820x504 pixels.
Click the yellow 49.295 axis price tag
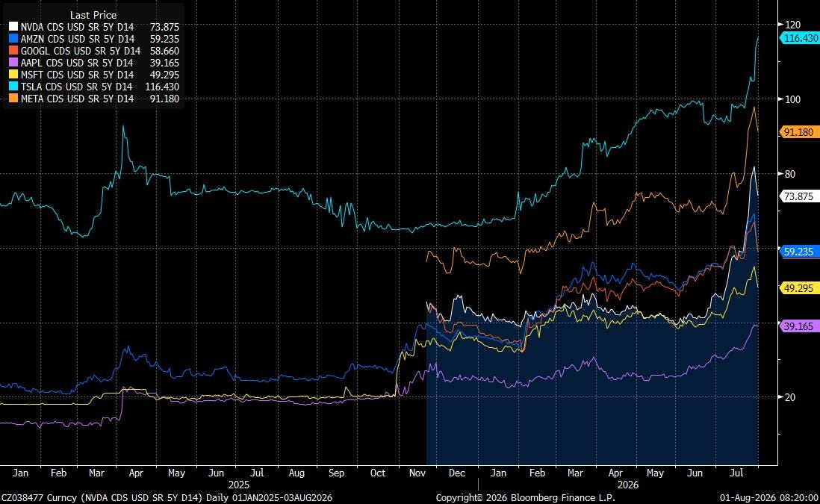[800, 288]
